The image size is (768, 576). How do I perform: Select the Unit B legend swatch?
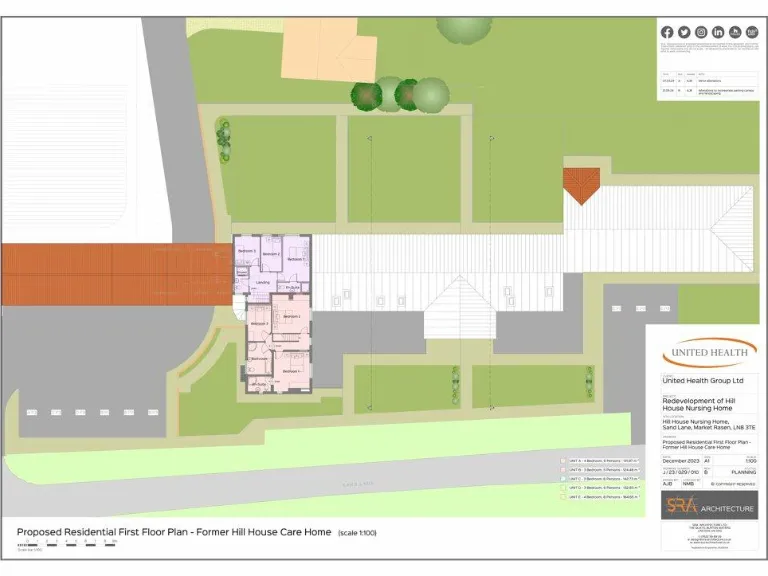point(562,470)
